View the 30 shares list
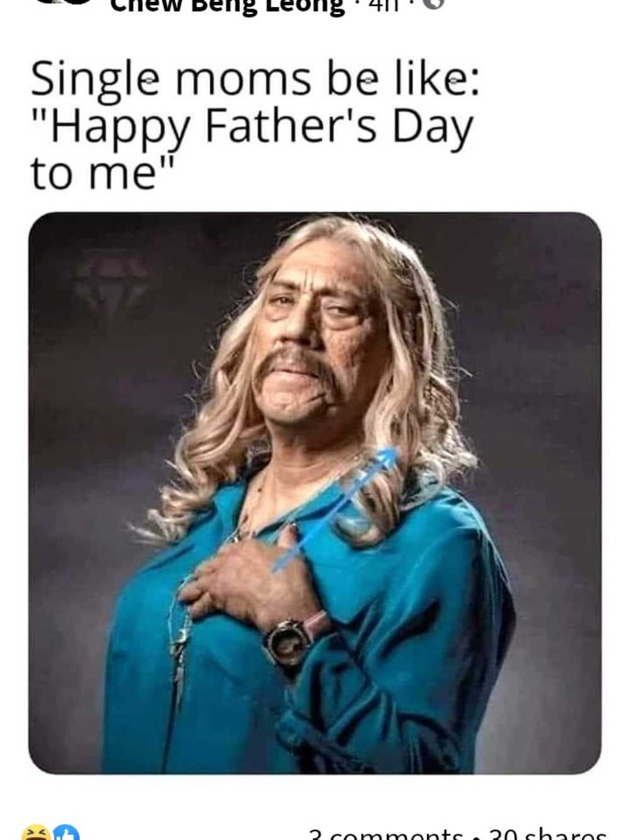 pos(547,833)
